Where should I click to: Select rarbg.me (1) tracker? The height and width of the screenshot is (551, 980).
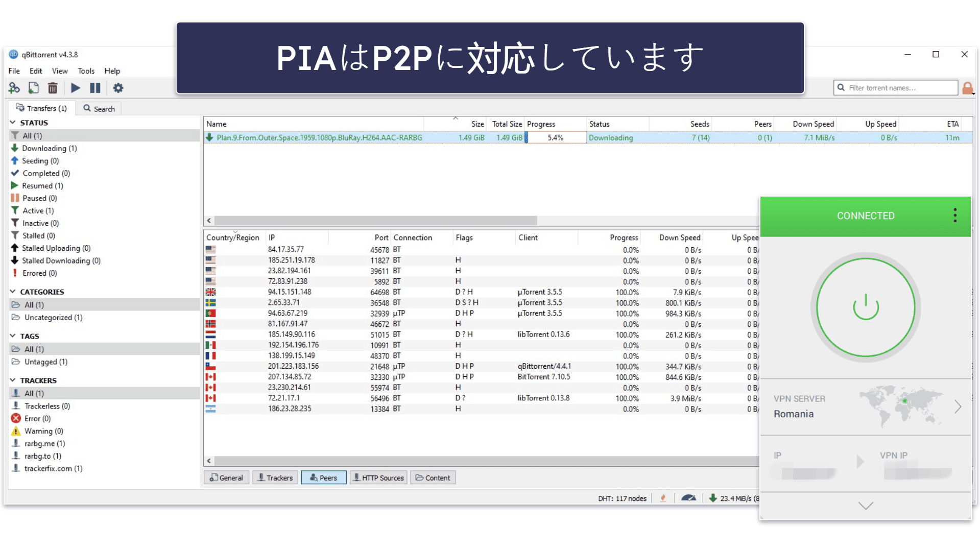[44, 443]
